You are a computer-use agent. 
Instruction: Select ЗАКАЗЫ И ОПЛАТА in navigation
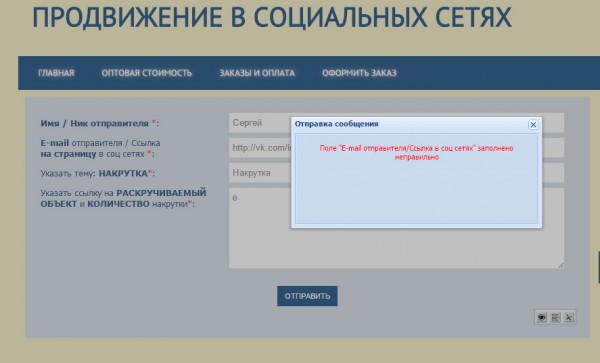(x=257, y=73)
